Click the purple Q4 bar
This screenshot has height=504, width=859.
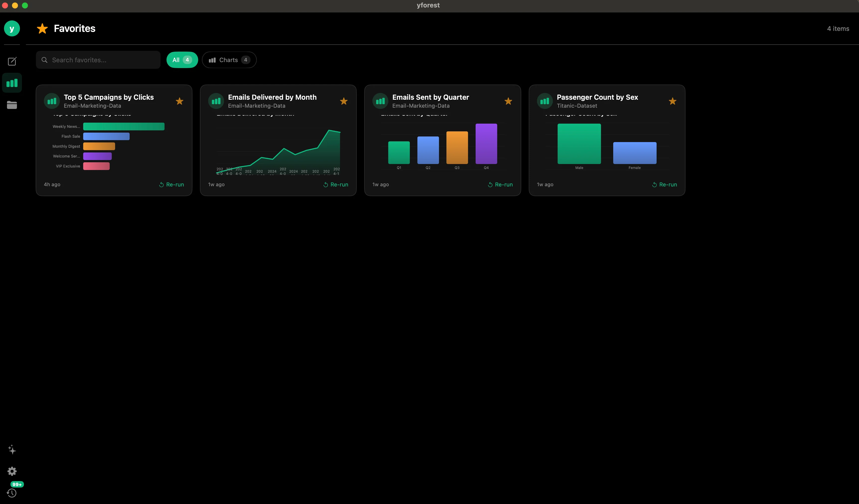[x=486, y=144]
